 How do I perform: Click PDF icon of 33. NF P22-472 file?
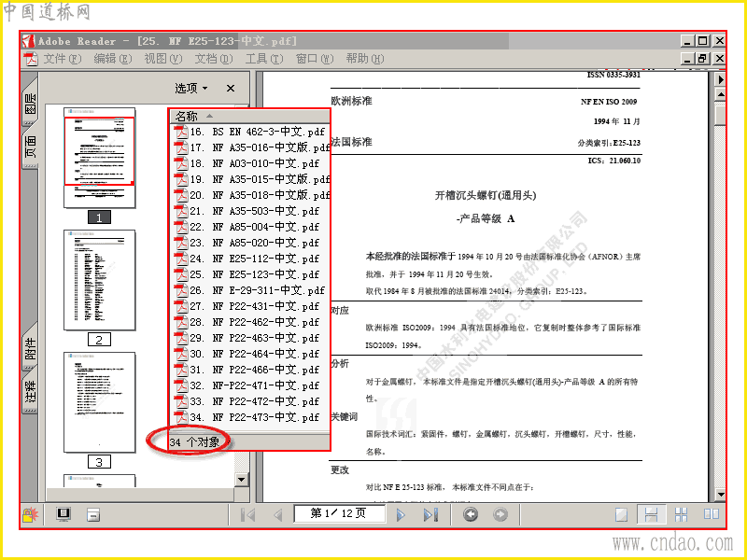[180, 401]
